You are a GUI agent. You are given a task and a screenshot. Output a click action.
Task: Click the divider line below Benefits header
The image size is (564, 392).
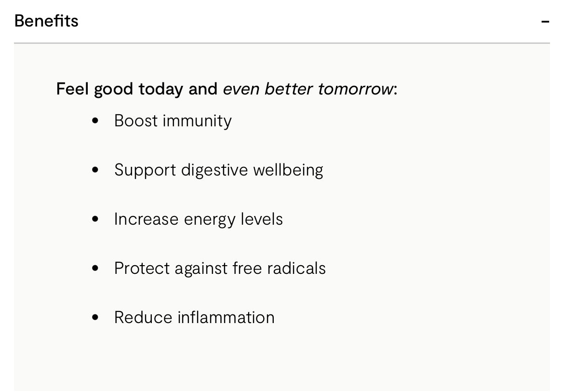pos(282,43)
